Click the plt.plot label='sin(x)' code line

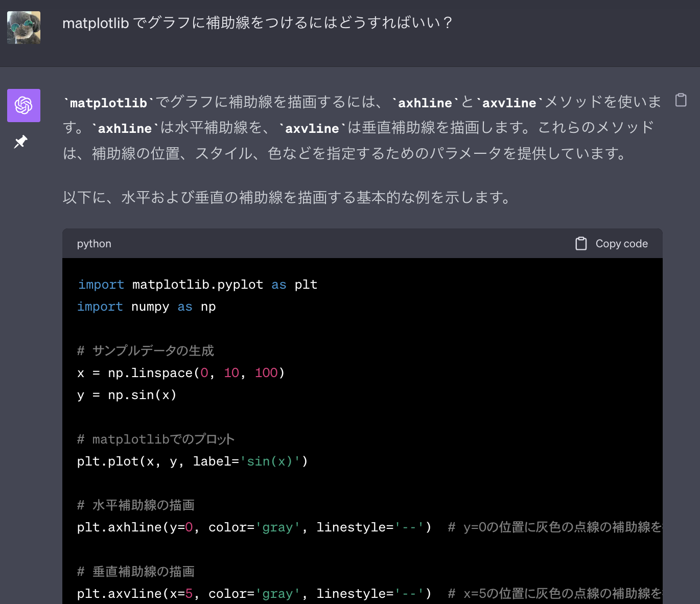coord(192,461)
